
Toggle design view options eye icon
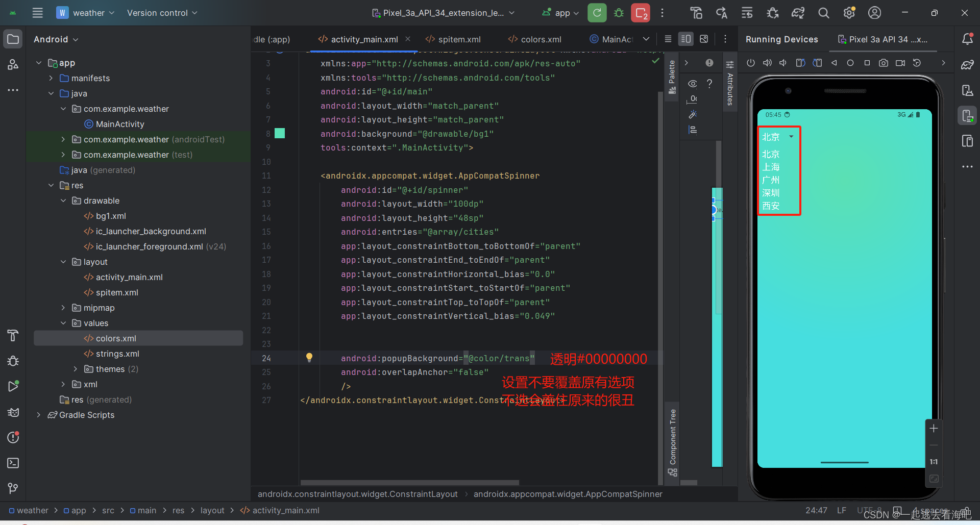[693, 84]
